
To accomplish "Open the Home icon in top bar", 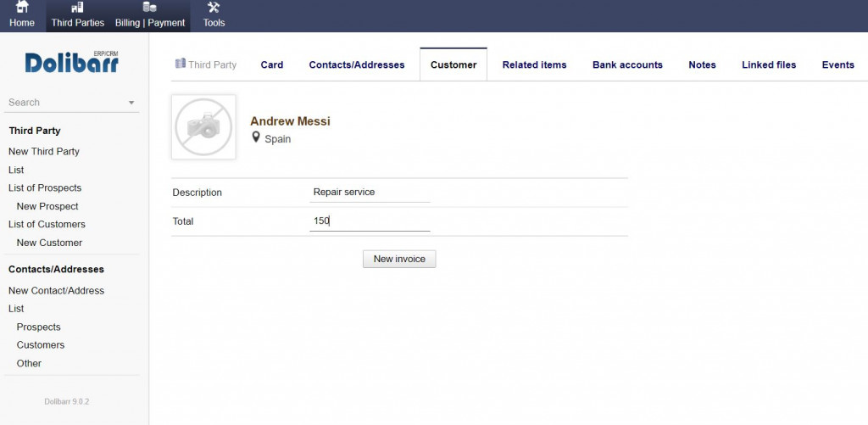I will pyautogui.click(x=22, y=8).
